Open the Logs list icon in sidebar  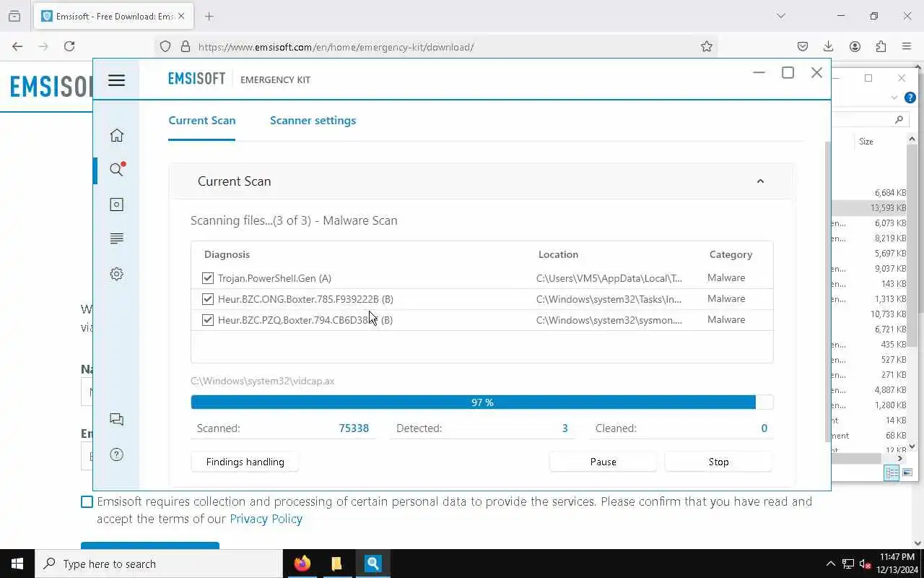pos(116,239)
